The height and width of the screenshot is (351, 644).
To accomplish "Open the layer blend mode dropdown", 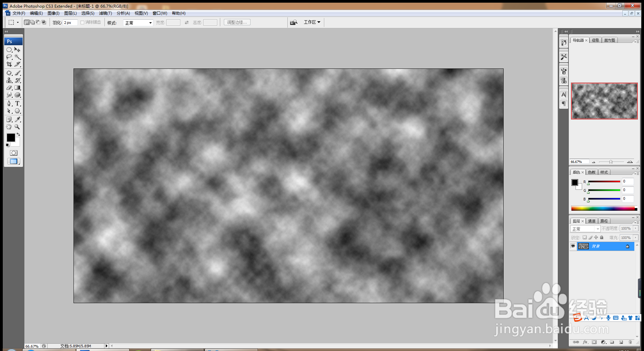I will (585, 229).
